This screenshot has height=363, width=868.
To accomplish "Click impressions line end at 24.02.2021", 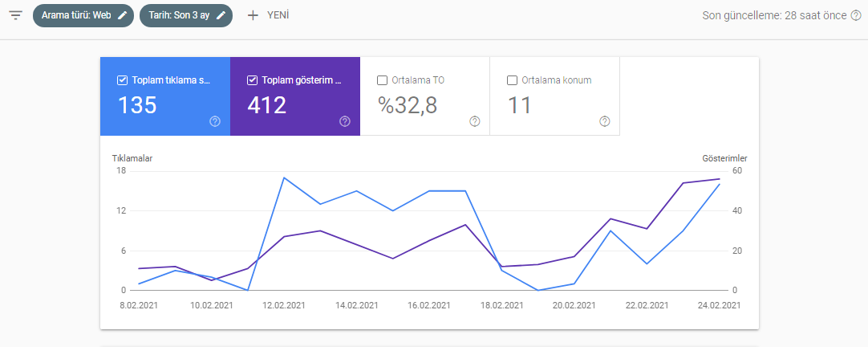I will point(720,179).
